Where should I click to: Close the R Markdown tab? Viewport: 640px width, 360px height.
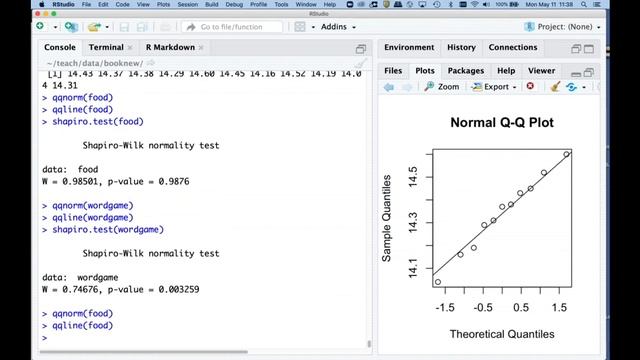tap(201, 48)
